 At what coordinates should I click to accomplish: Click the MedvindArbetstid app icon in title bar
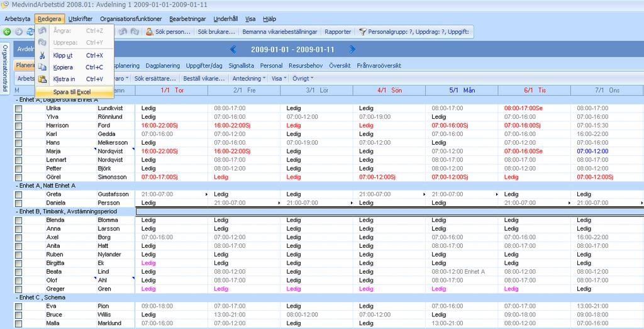[5, 5]
